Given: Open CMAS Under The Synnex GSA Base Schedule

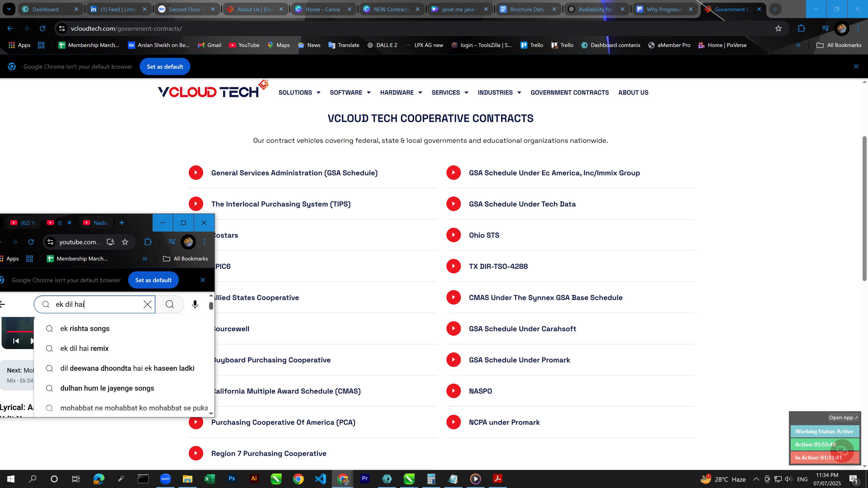Looking at the screenshot, I should pos(545,298).
